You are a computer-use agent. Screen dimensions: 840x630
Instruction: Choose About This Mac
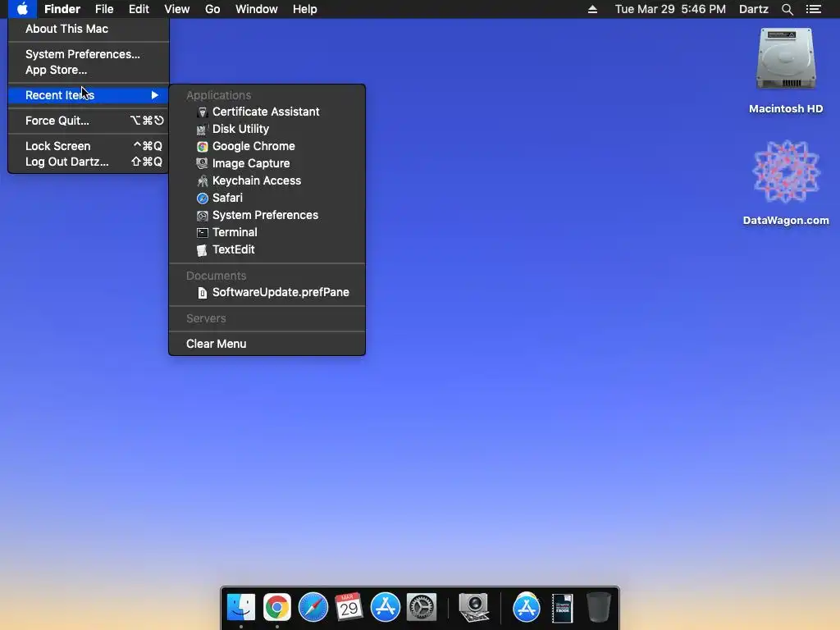click(x=89, y=29)
